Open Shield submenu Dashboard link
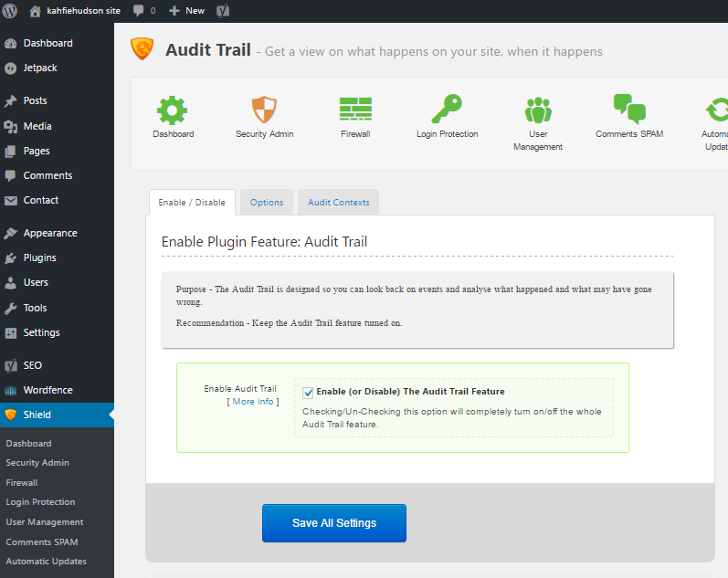 (29, 444)
